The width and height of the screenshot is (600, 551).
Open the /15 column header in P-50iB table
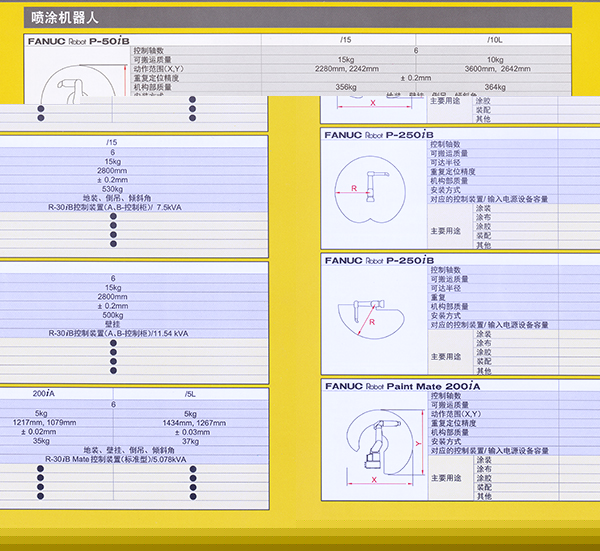pos(345,39)
